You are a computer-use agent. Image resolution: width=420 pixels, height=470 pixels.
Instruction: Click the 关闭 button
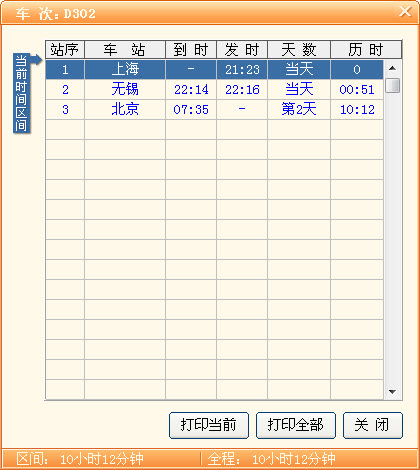click(x=373, y=425)
